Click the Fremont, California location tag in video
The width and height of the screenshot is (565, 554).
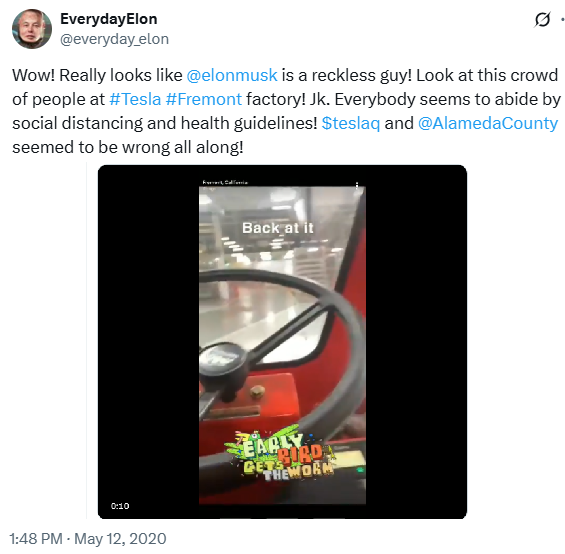tap(225, 182)
